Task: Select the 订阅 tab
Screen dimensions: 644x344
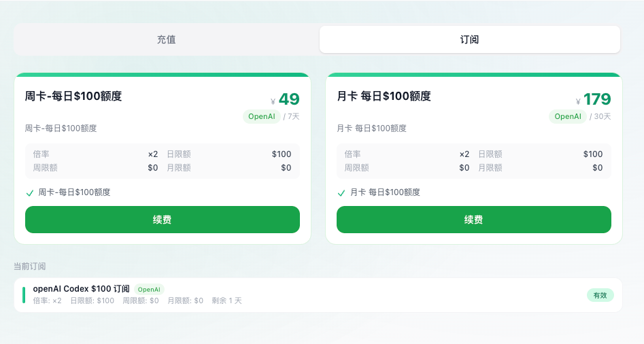Action: pyautogui.click(x=469, y=39)
